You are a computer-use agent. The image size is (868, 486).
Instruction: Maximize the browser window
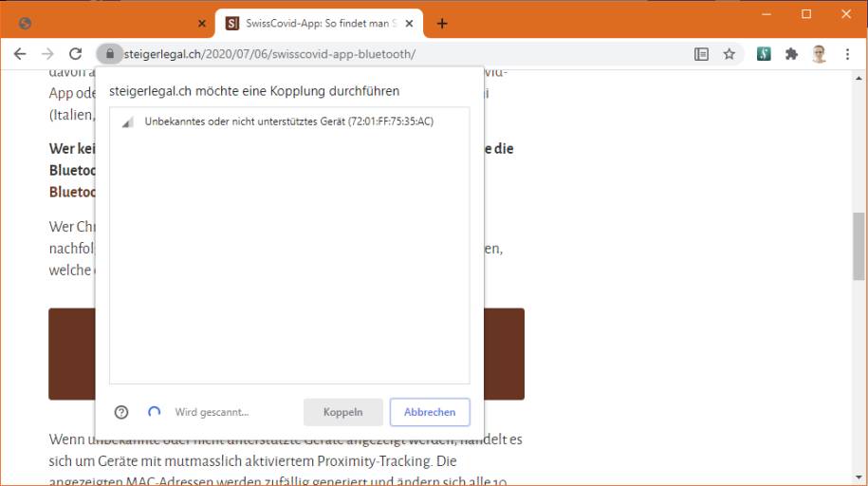(806, 14)
